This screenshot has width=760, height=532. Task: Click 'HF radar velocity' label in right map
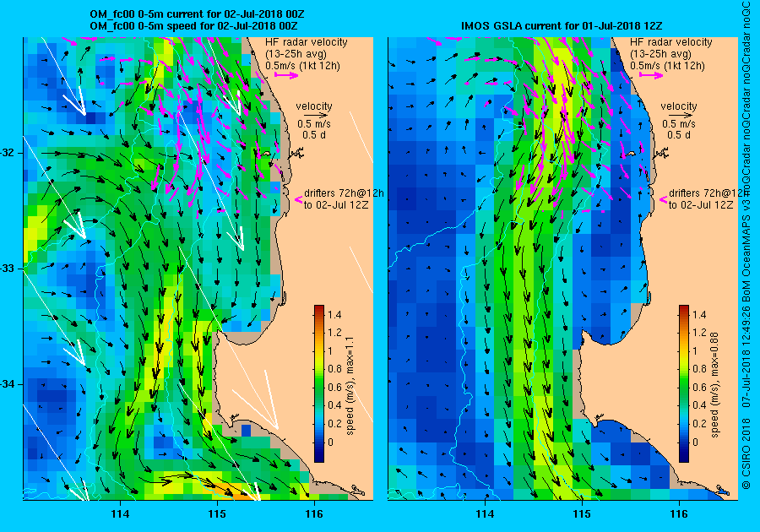pyautogui.click(x=671, y=42)
